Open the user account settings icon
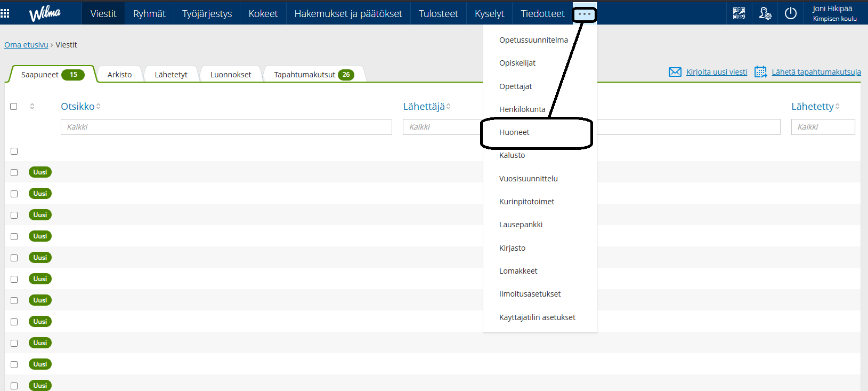 [765, 13]
